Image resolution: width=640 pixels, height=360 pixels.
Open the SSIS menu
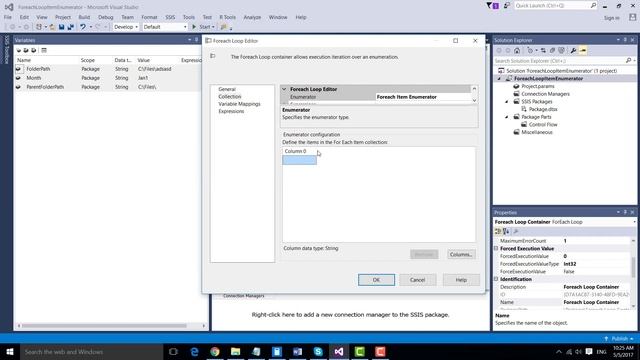pos(170,17)
